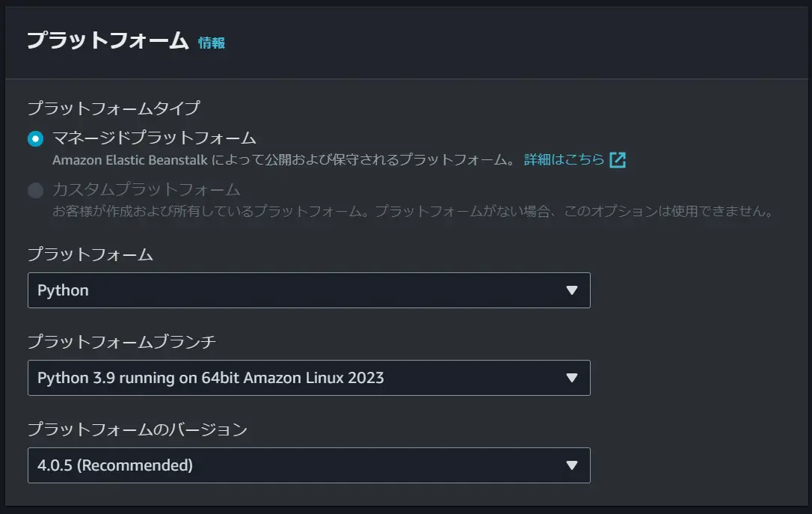Click the プラットフォームブランチ field label
The image size is (812, 514).
click(x=122, y=342)
